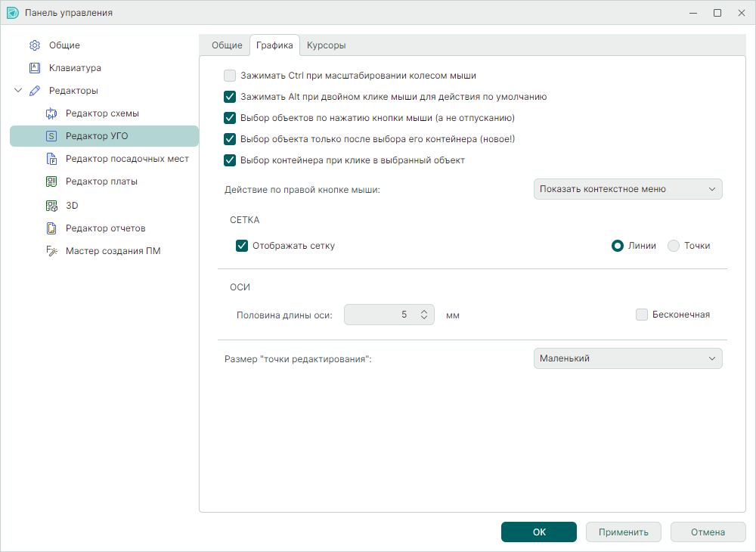This screenshot has width=756, height=552.
Task: Click the Применить button
Action: 623,532
